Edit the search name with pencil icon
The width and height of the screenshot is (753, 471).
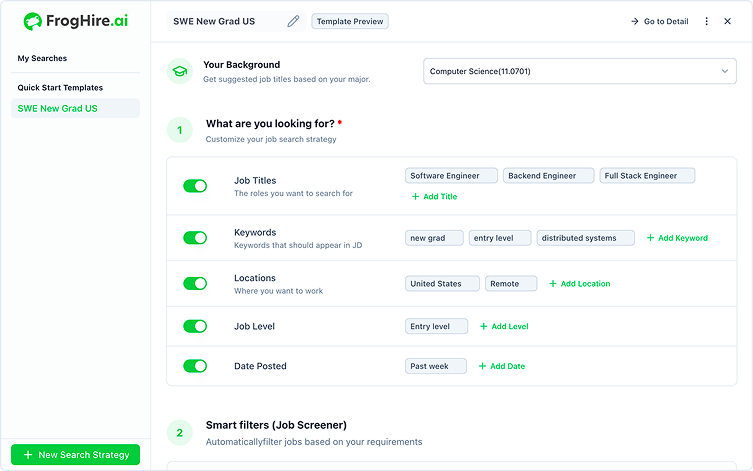click(x=293, y=21)
